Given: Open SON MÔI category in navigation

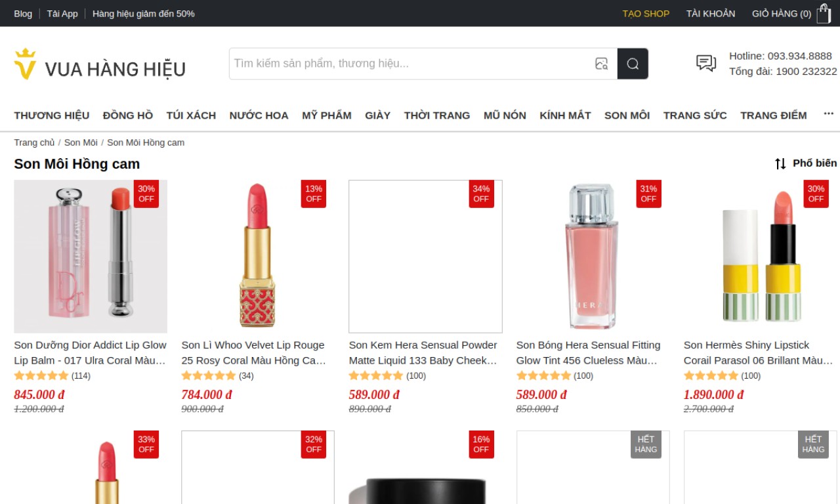Looking at the screenshot, I should [627, 115].
